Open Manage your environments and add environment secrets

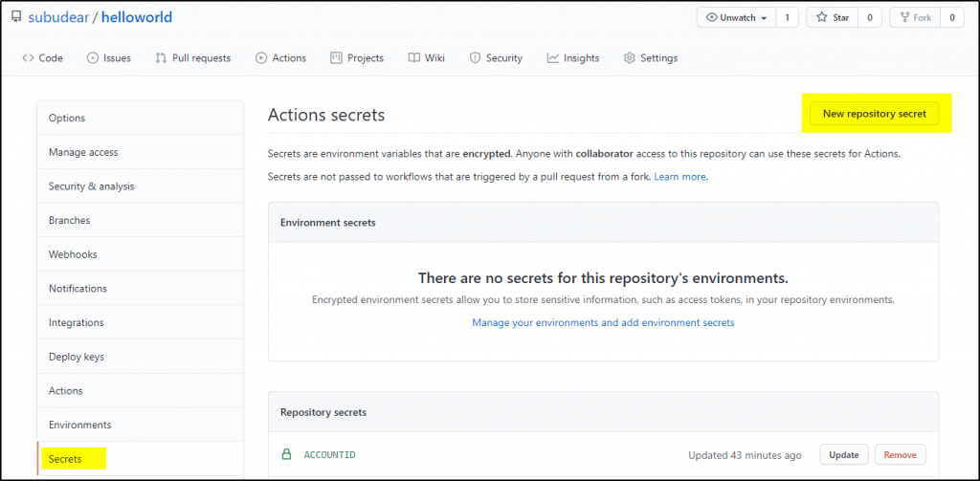point(603,322)
